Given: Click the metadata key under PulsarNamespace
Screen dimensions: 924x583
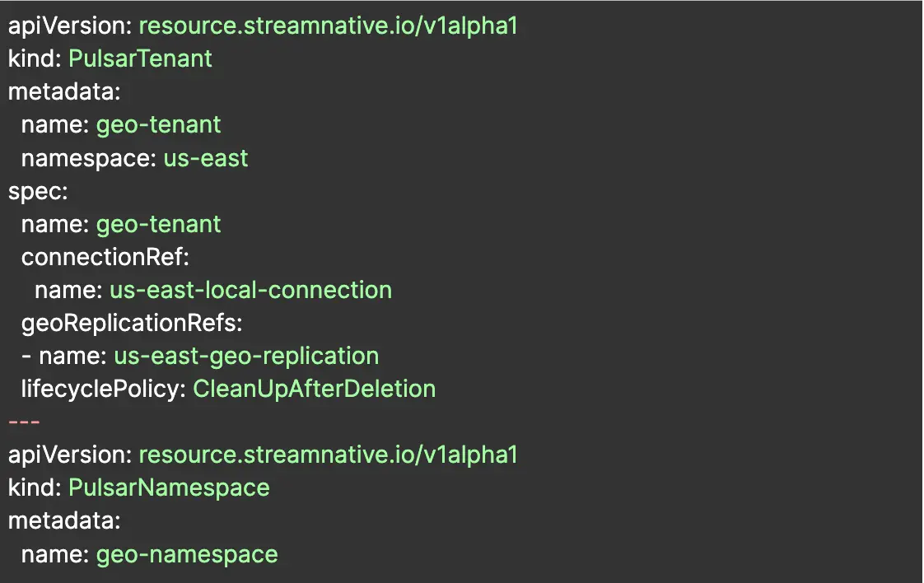Looking at the screenshot, I should coord(64,520).
